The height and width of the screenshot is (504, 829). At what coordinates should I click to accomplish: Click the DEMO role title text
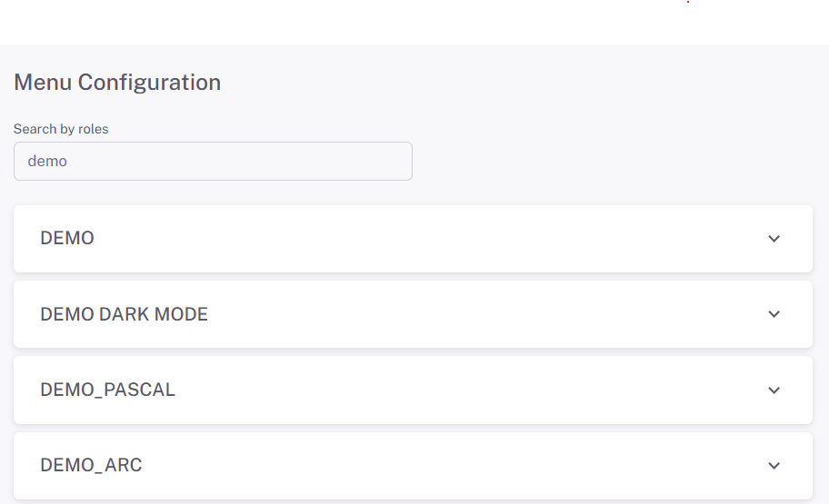point(67,238)
